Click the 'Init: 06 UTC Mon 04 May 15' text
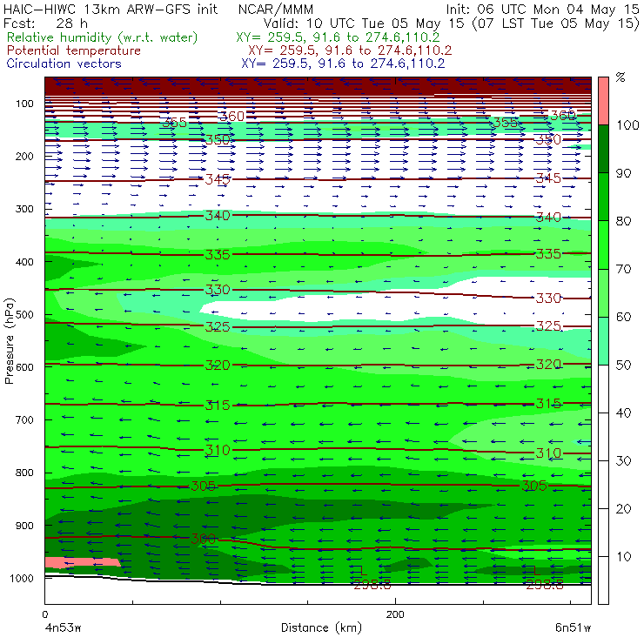The width and height of the screenshot is (644, 644). pyautogui.click(x=542, y=9)
